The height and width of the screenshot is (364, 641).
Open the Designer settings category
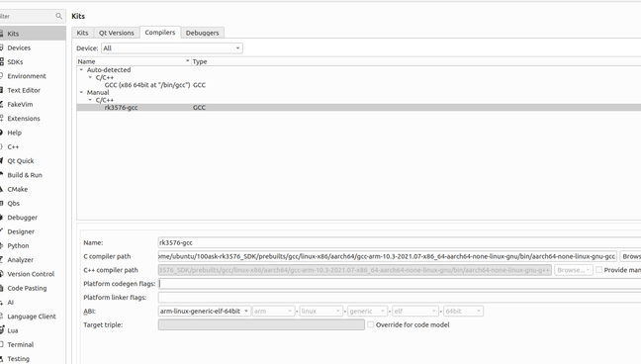[x=33, y=231]
